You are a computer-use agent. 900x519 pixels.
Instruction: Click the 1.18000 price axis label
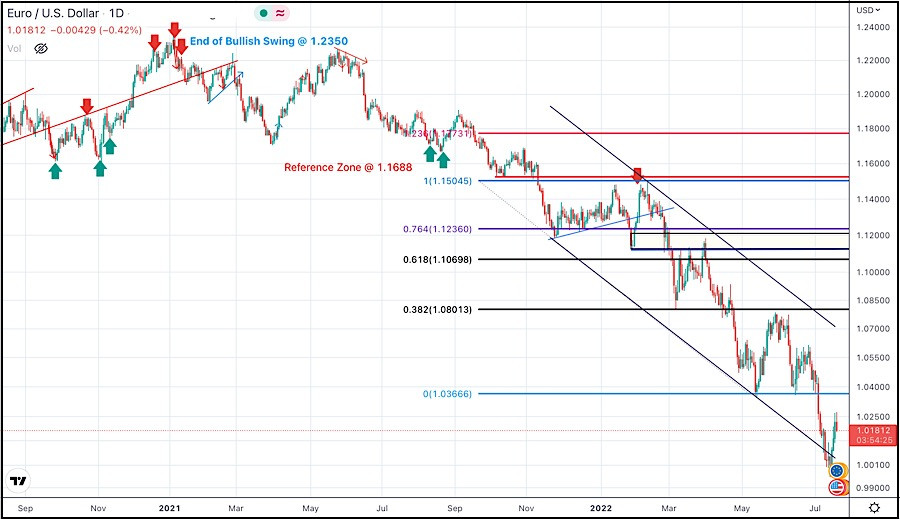click(x=872, y=129)
